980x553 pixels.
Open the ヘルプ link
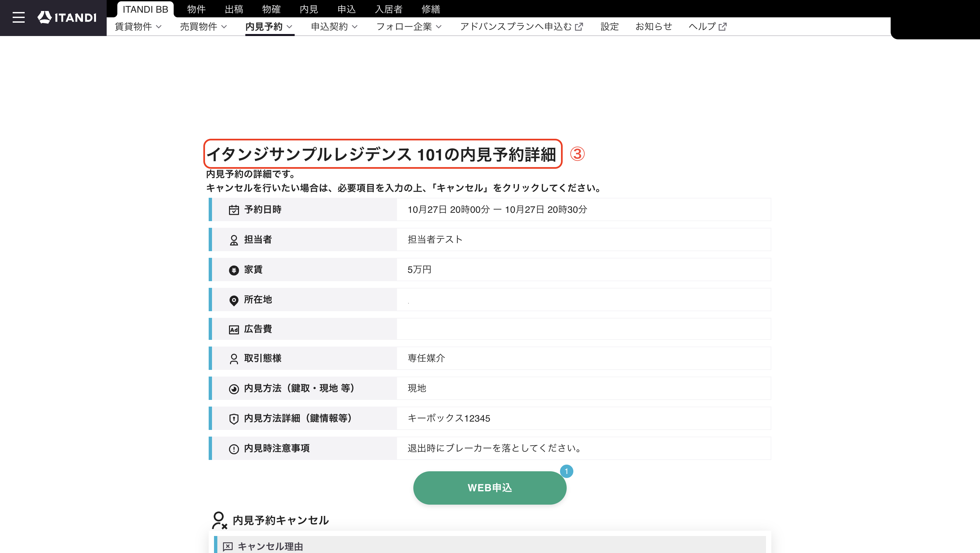pos(708,27)
